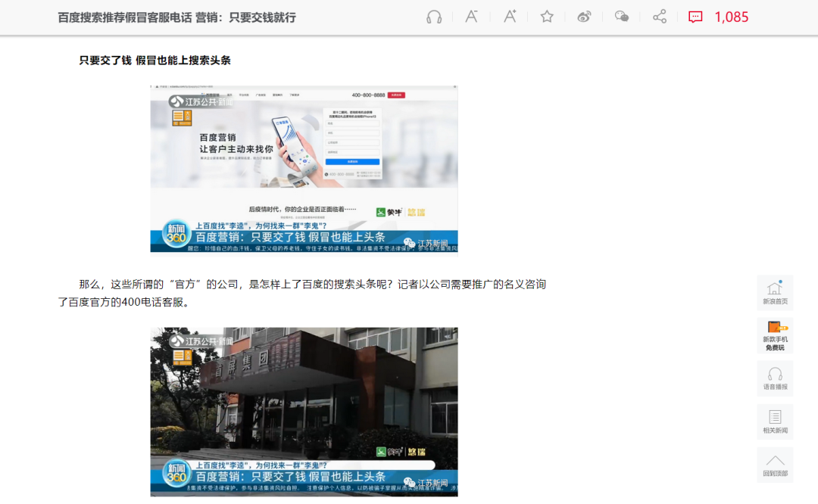
Task: Open 相关新闻 related news in sidebar
Action: coord(776,422)
